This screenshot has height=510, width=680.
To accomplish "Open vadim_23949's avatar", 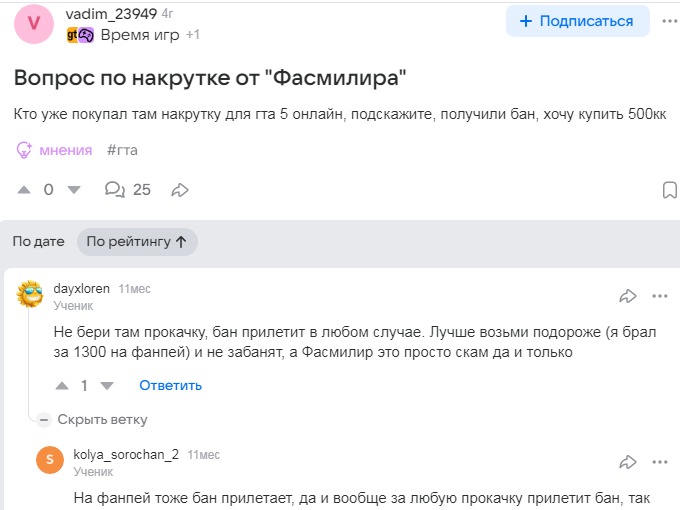I will [x=34, y=22].
